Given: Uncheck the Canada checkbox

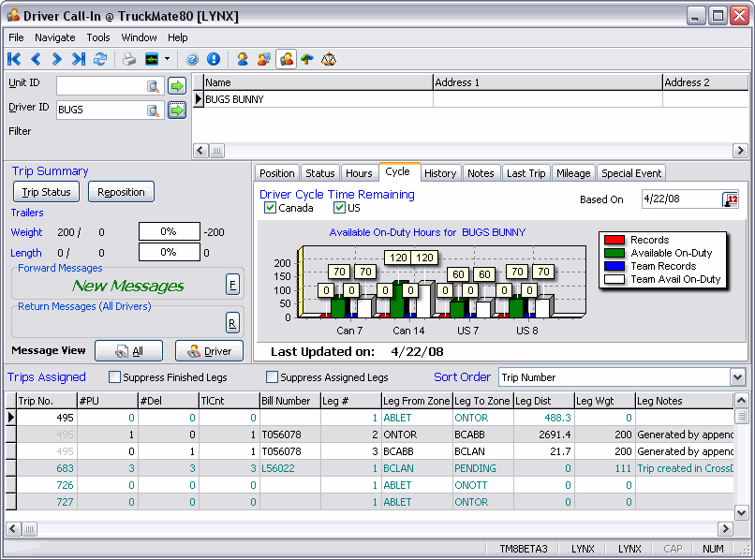Looking at the screenshot, I should point(271,208).
